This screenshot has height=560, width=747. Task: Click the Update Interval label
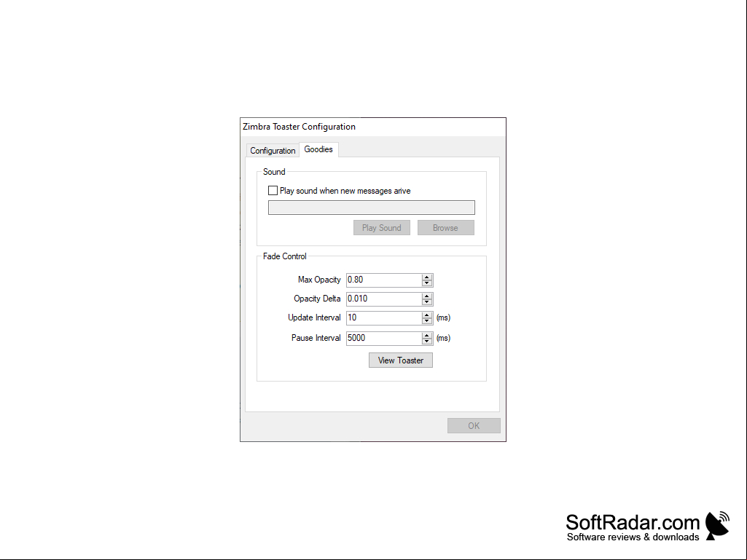click(314, 318)
